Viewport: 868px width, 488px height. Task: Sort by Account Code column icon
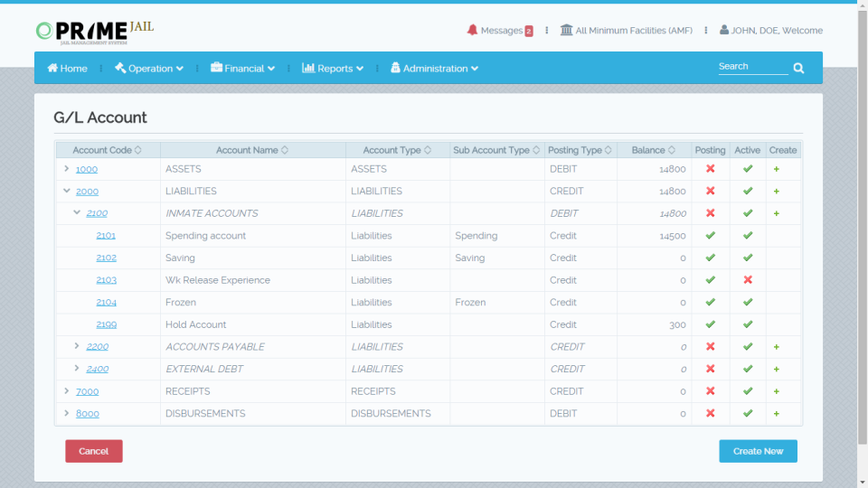click(x=137, y=150)
